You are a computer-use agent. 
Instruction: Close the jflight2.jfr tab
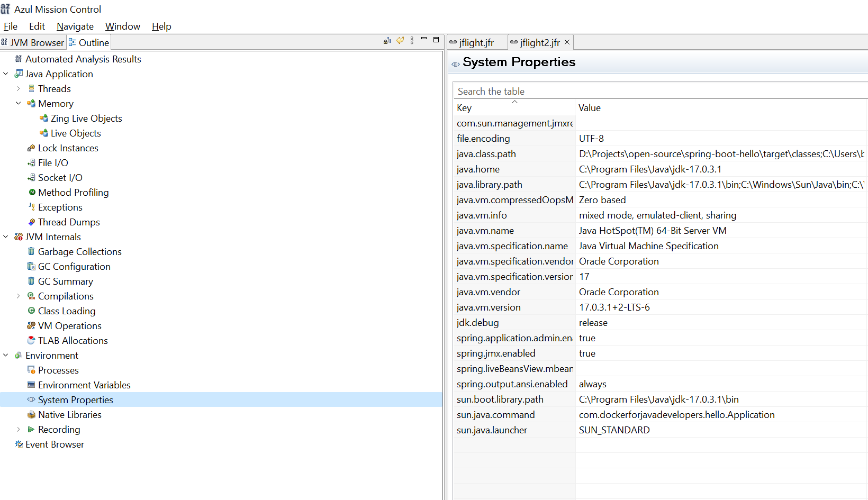coord(567,42)
